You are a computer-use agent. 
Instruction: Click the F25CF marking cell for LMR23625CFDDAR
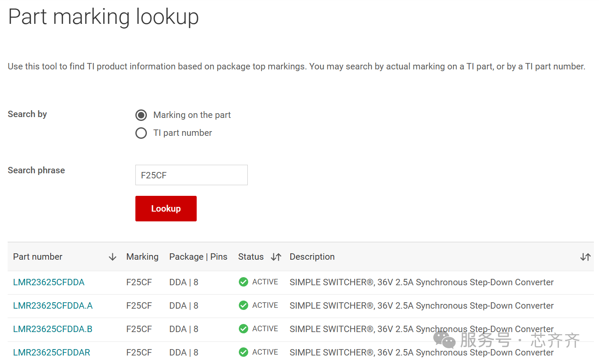point(139,353)
